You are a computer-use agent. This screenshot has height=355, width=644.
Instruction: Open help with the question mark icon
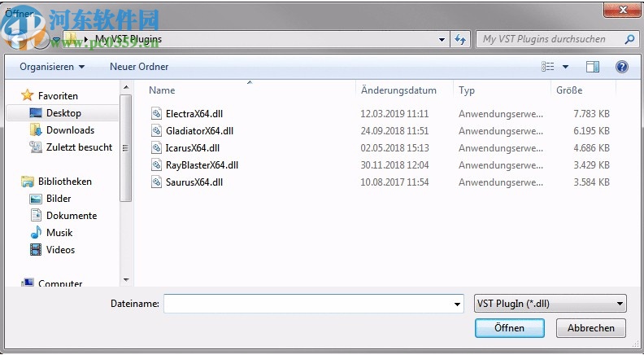tap(622, 67)
